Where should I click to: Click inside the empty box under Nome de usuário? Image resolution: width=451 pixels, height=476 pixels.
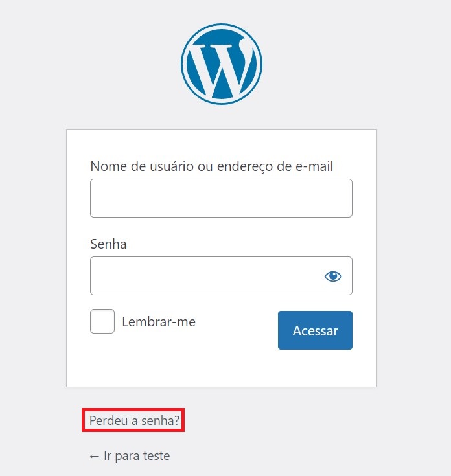[x=221, y=198]
